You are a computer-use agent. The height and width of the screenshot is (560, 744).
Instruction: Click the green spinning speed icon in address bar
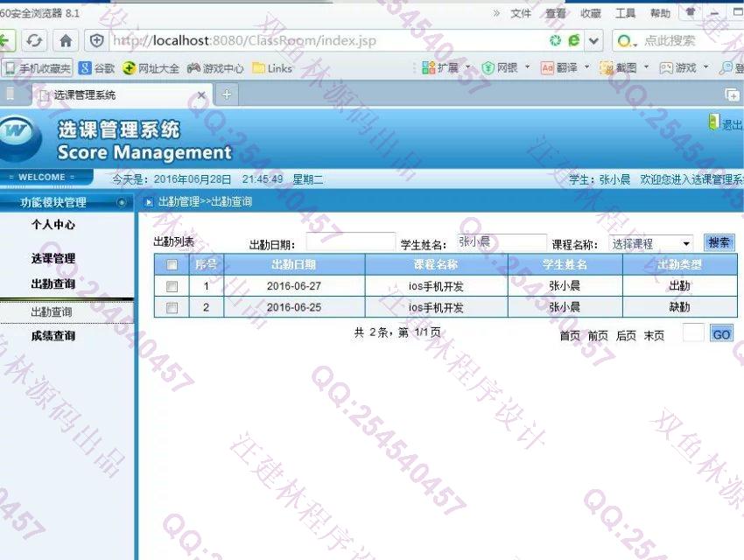coord(555,41)
